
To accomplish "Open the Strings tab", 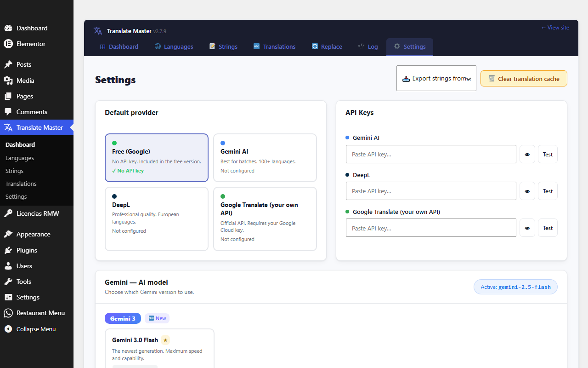I will (x=223, y=46).
